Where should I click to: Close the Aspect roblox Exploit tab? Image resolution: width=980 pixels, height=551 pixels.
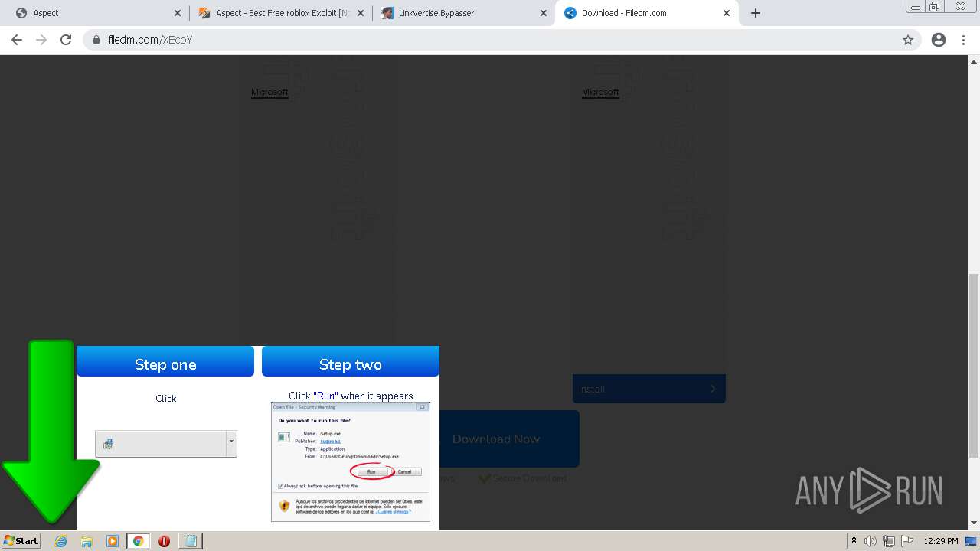coord(361,13)
